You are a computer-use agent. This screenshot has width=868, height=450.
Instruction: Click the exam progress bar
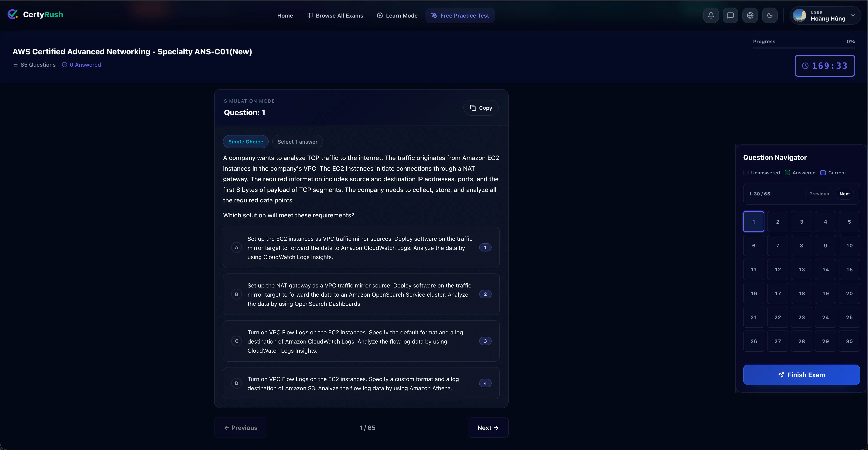804,48
